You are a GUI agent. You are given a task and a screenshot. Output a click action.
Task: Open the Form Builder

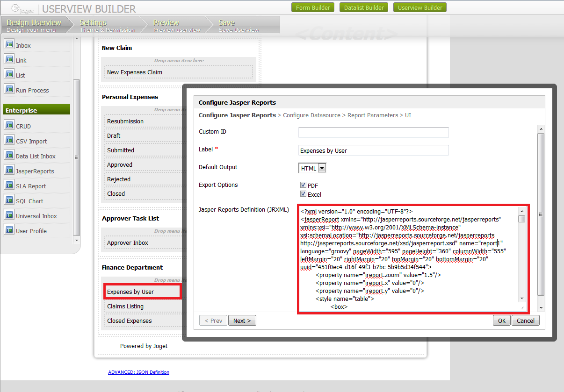coord(313,7)
